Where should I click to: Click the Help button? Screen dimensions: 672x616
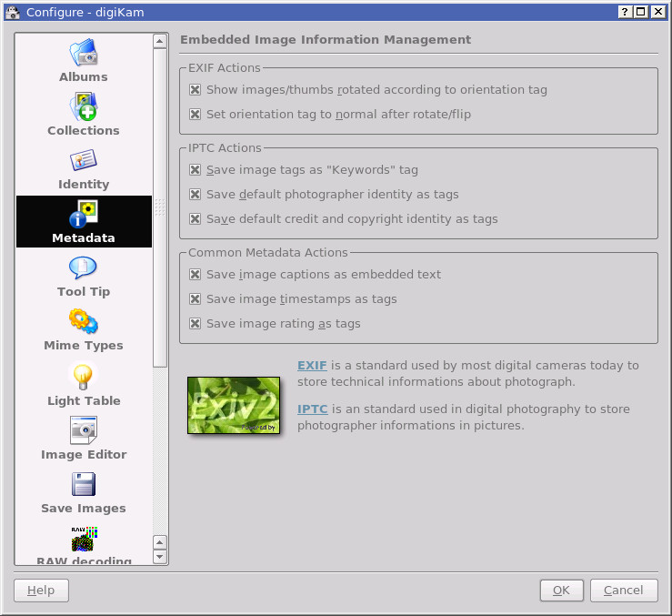pyautogui.click(x=41, y=591)
